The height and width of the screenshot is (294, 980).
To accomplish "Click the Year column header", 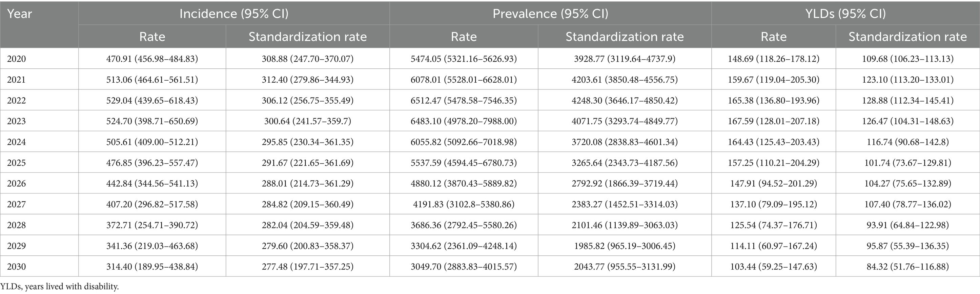I will [x=19, y=14].
